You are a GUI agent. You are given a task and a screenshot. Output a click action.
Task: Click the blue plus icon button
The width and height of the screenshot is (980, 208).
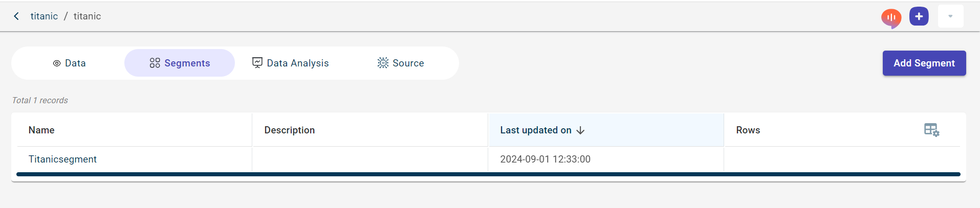tap(919, 16)
